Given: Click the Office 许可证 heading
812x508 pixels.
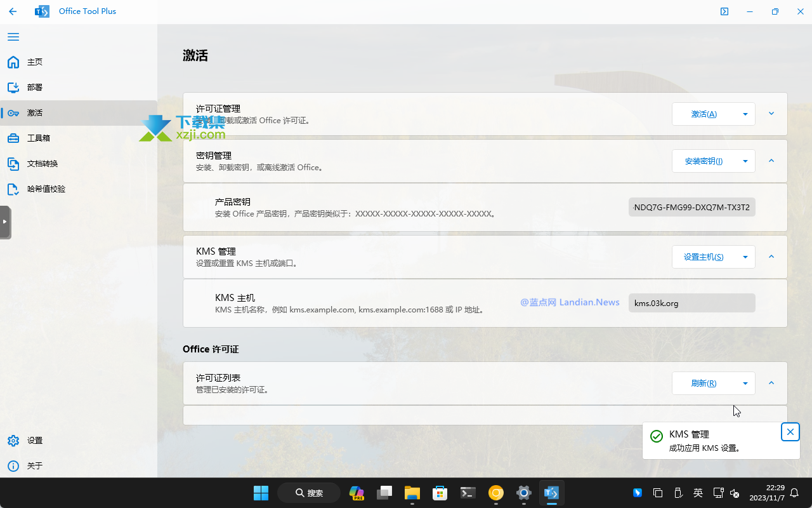Looking at the screenshot, I should click(211, 349).
